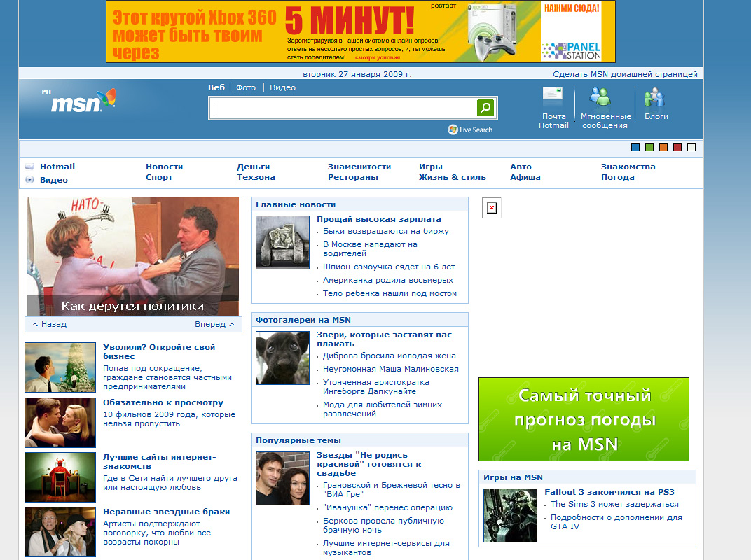Open the Диброва бросила молодая жена link
Viewport: 751px width, 560px height.
click(390, 356)
